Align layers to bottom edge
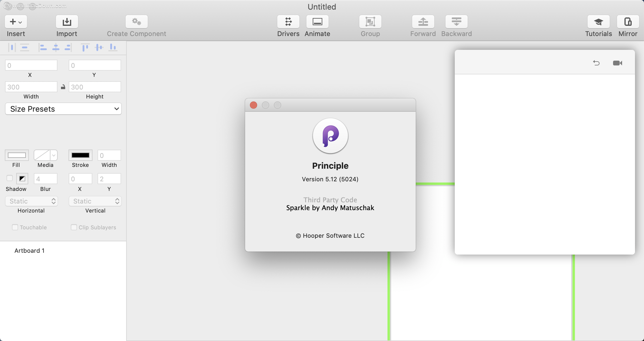The image size is (644, 341). coord(113,47)
